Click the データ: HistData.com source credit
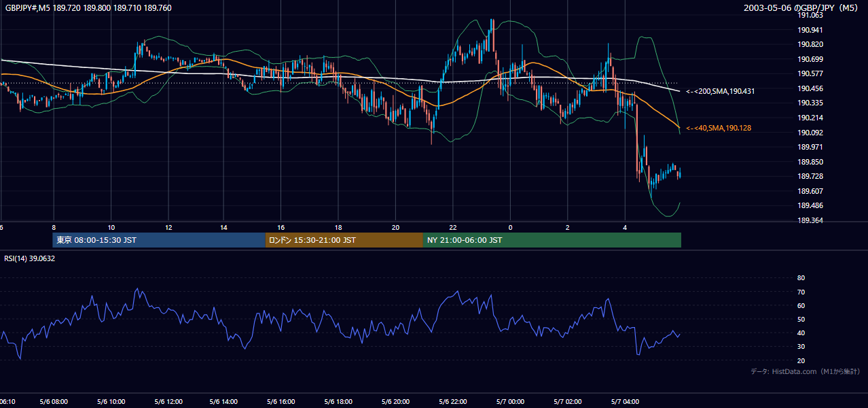This screenshot has width=868, height=408. [x=806, y=371]
